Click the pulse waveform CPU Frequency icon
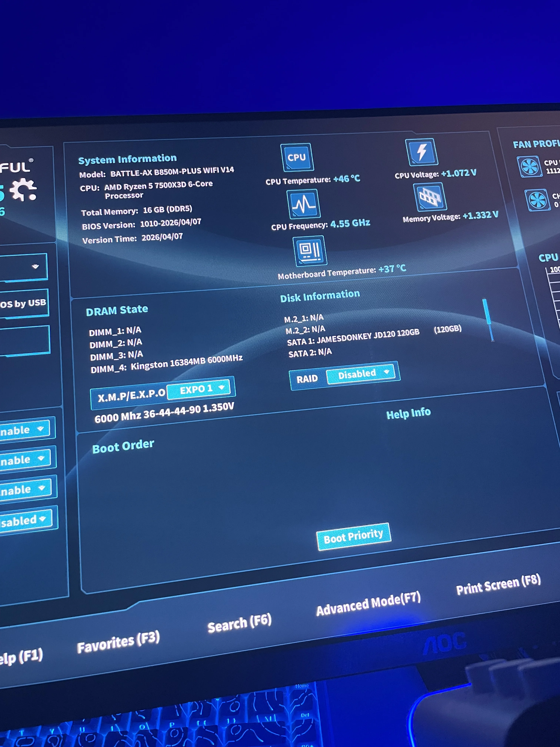Image resolution: width=560 pixels, height=747 pixels. coord(304,204)
